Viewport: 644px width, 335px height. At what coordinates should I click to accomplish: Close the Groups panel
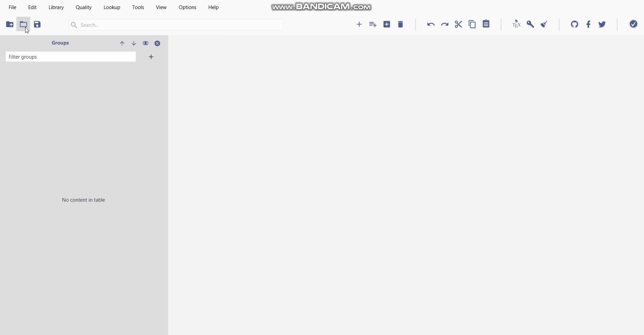click(157, 44)
